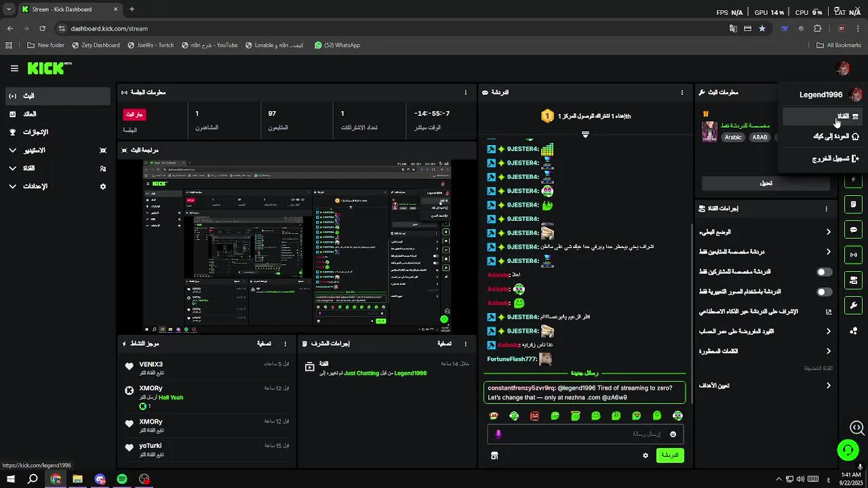Click bookmark star in address bar
This screenshot has width=868, height=488.
click(x=762, y=28)
